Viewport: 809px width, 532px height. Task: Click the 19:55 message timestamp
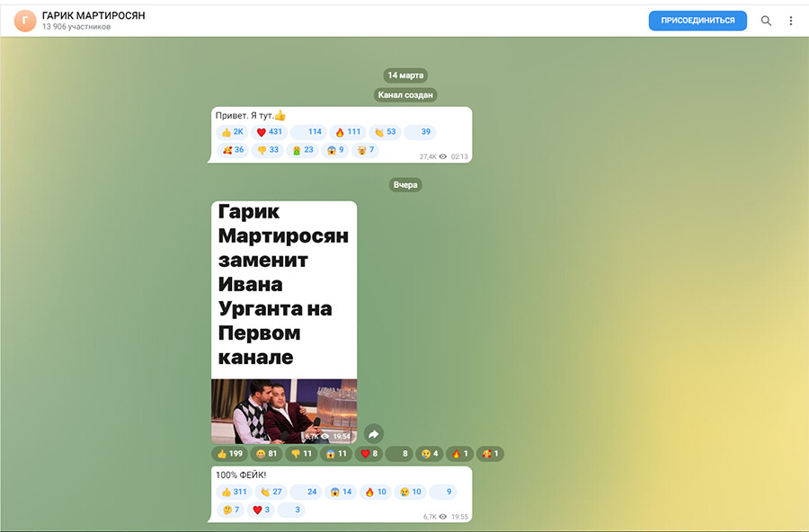pos(459,517)
